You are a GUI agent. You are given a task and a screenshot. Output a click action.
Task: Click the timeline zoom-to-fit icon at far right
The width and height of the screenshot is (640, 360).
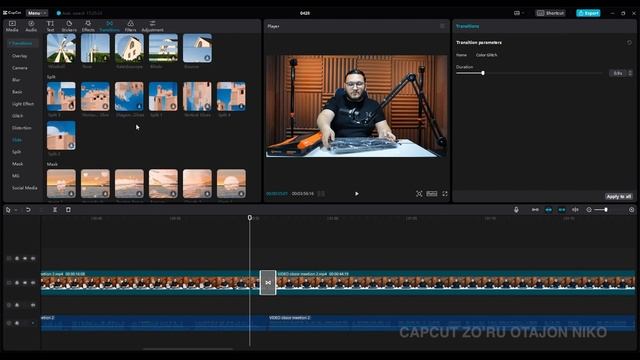coord(631,210)
